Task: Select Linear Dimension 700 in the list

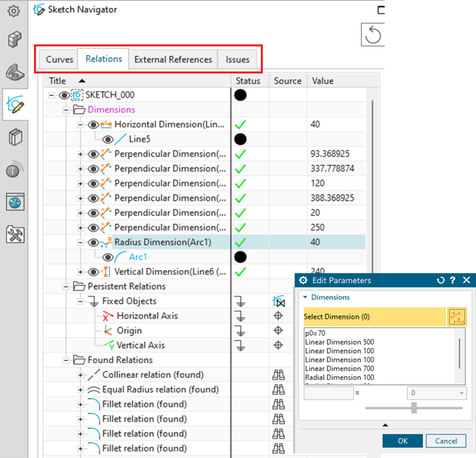Action: coord(339,368)
